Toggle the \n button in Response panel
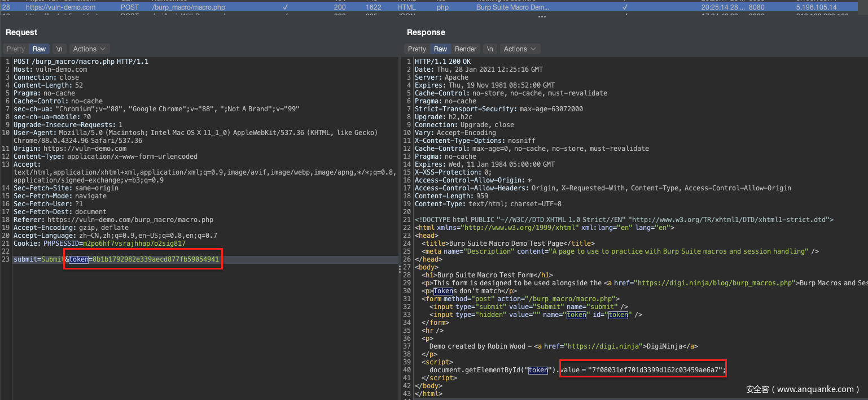 pyautogui.click(x=490, y=49)
